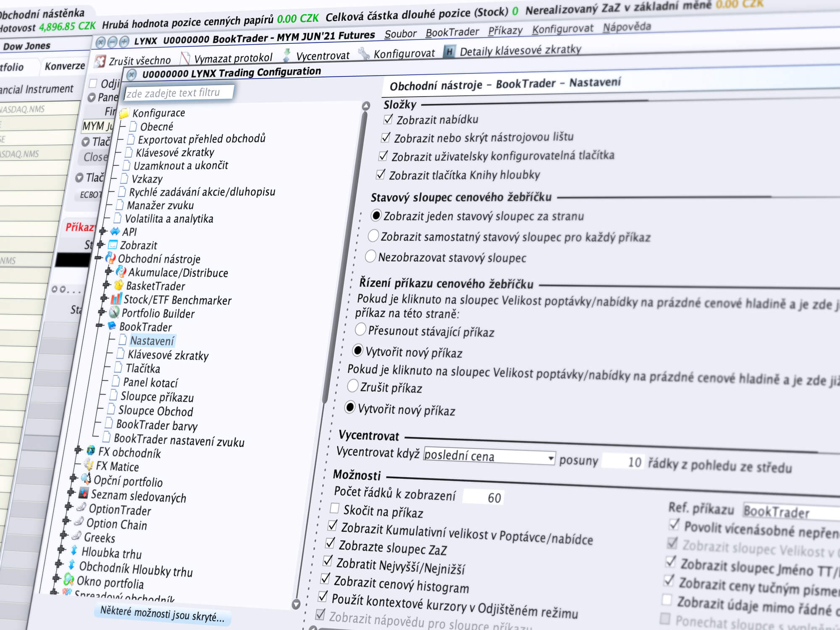The height and width of the screenshot is (630, 840).
Task: Click the Konfigurace folder icon
Action: [x=124, y=113]
